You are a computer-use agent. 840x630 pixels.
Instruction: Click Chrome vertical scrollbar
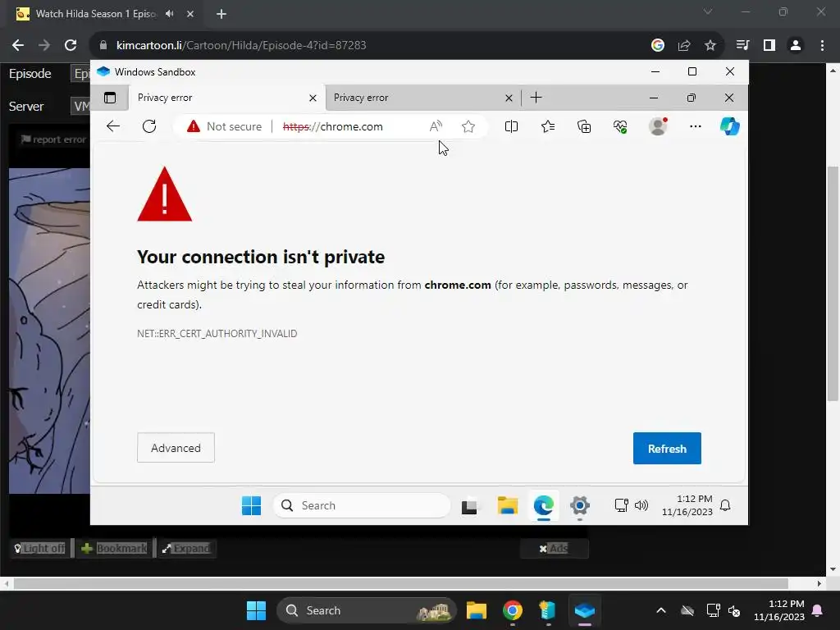tap(833, 284)
